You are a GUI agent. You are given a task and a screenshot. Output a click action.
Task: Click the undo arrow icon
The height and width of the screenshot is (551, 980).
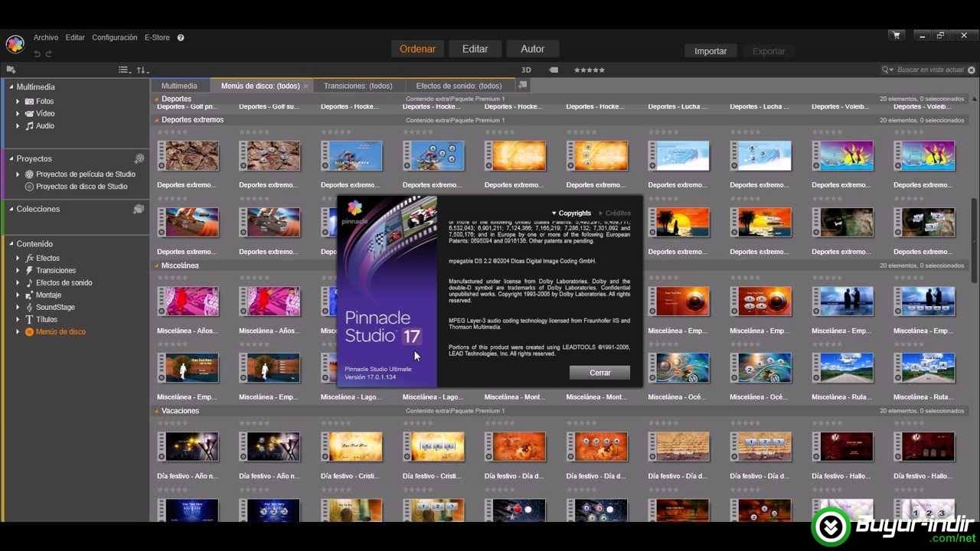pos(37,54)
